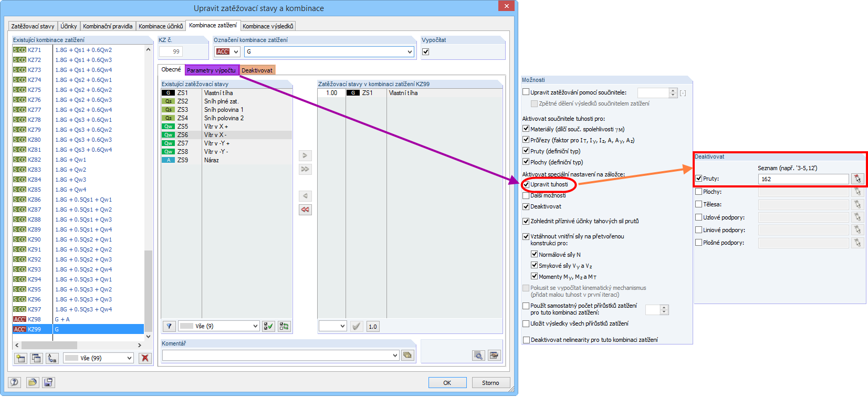
Task: Open the Kombinace účinků tab
Action: point(161,26)
